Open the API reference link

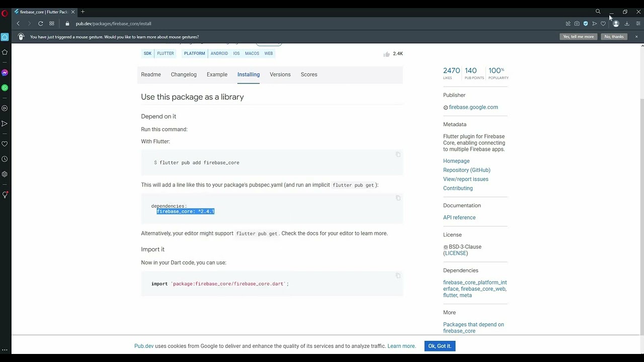(459, 218)
